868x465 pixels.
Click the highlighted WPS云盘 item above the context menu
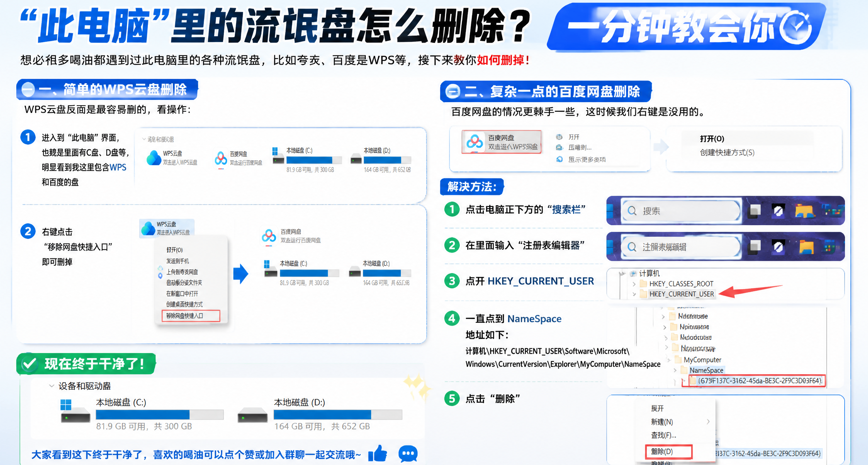click(167, 228)
